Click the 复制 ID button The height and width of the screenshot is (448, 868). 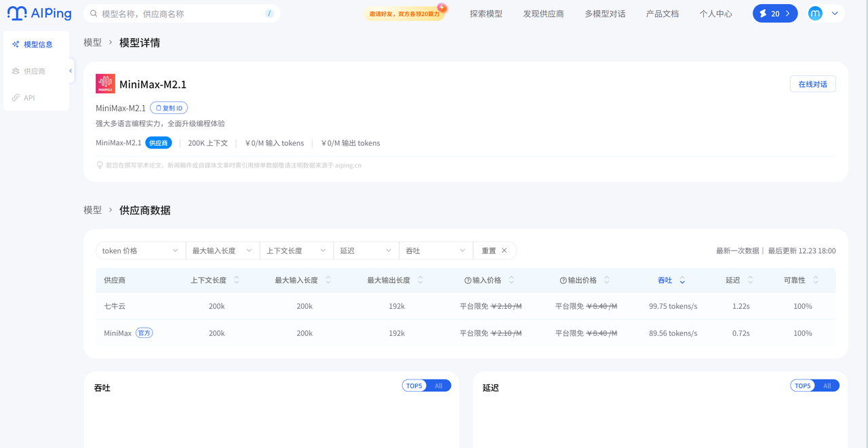tap(169, 108)
